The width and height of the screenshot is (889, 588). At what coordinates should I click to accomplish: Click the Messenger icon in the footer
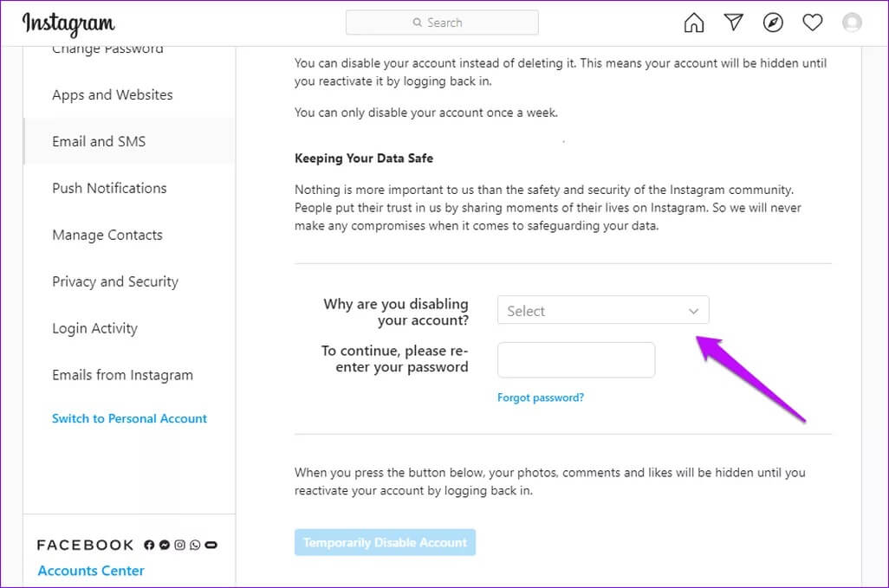(165, 545)
